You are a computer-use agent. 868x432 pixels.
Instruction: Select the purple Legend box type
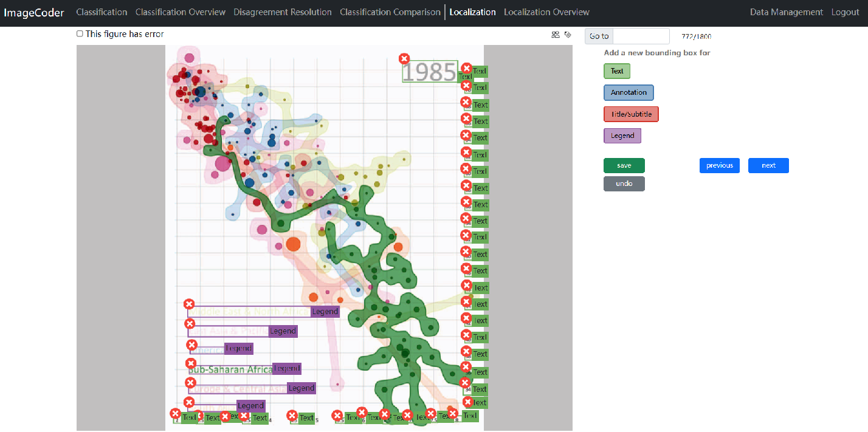coord(622,135)
